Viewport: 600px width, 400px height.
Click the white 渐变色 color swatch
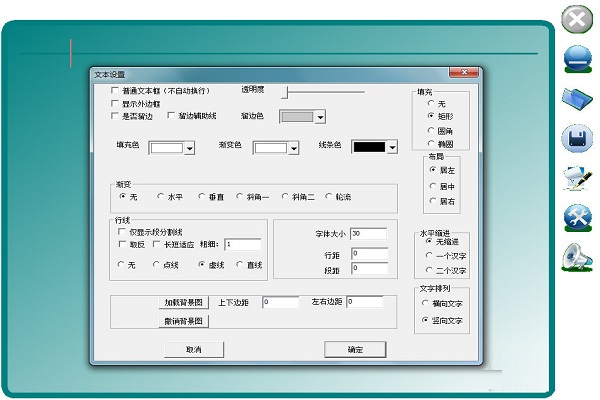[x=271, y=148]
